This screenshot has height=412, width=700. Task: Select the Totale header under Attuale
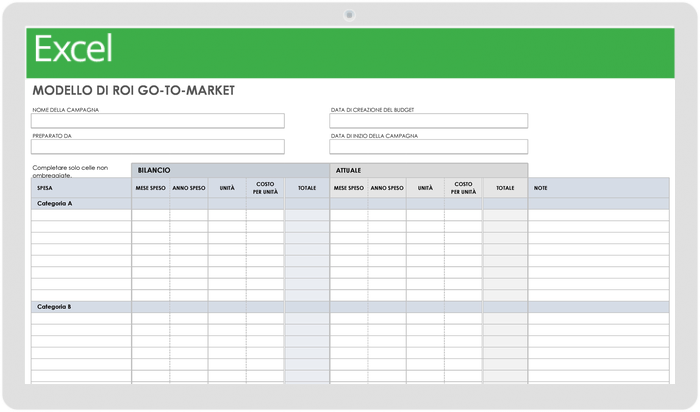(x=505, y=188)
